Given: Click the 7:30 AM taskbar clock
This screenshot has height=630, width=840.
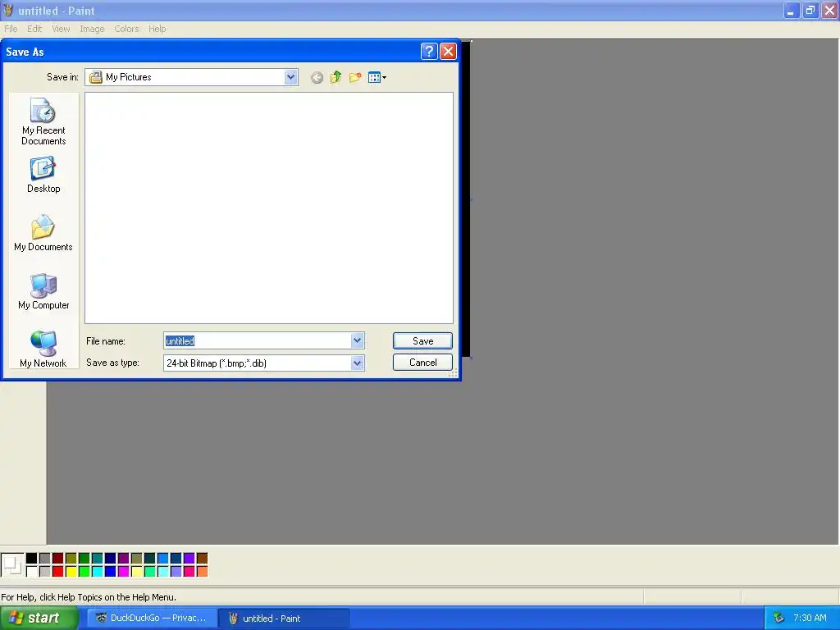Looking at the screenshot, I should pyautogui.click(x=810, y=619).
